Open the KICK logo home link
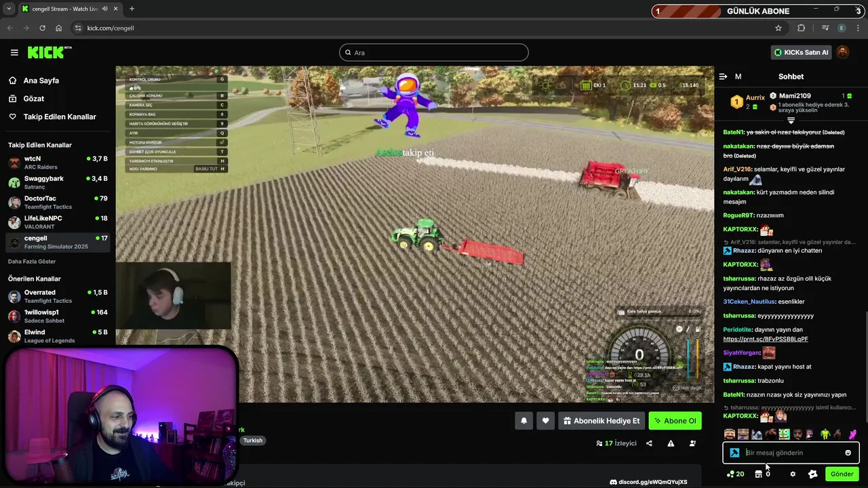This screenshot has height=488, width=868. click(50, 52)
